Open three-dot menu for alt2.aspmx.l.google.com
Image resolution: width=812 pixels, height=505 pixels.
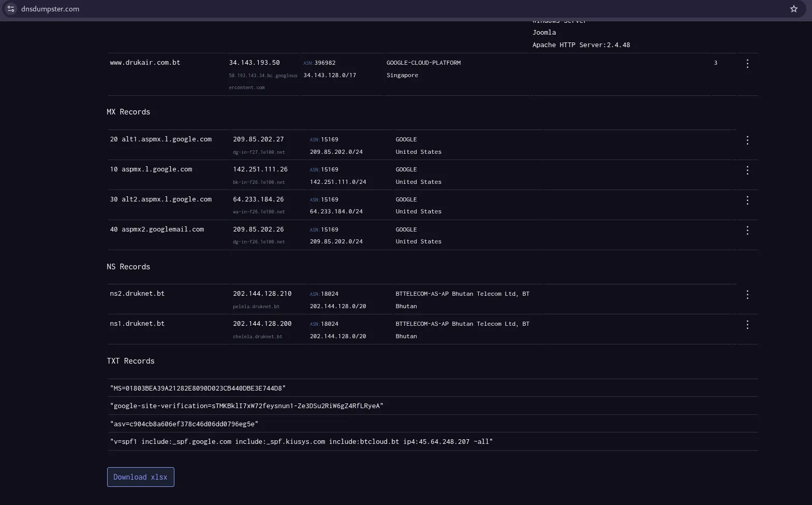[x=747, y=200]
